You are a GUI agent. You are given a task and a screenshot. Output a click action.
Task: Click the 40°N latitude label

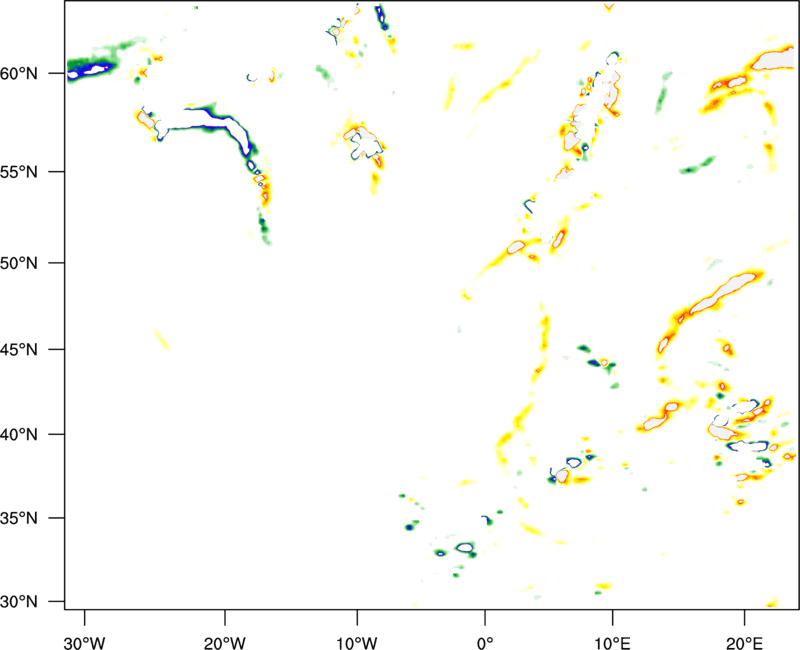(19, 434)
